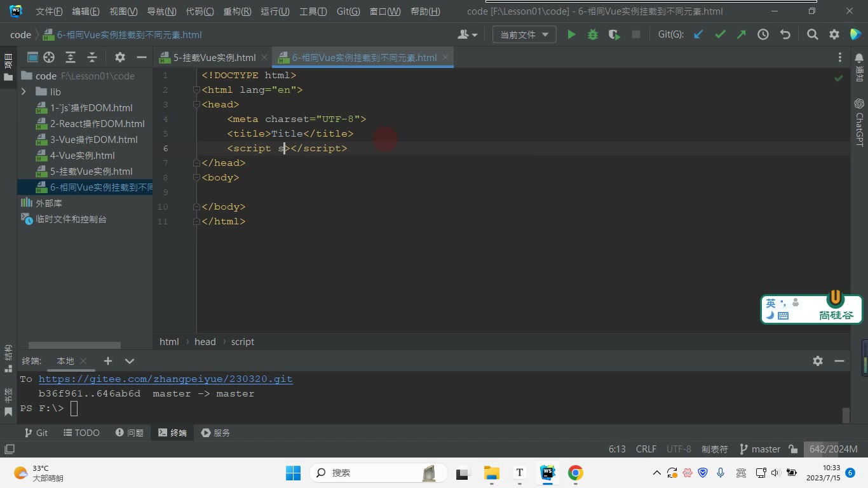Expand the lib folder
This screenshot has width=868, height=488.
tap(24, 92)
